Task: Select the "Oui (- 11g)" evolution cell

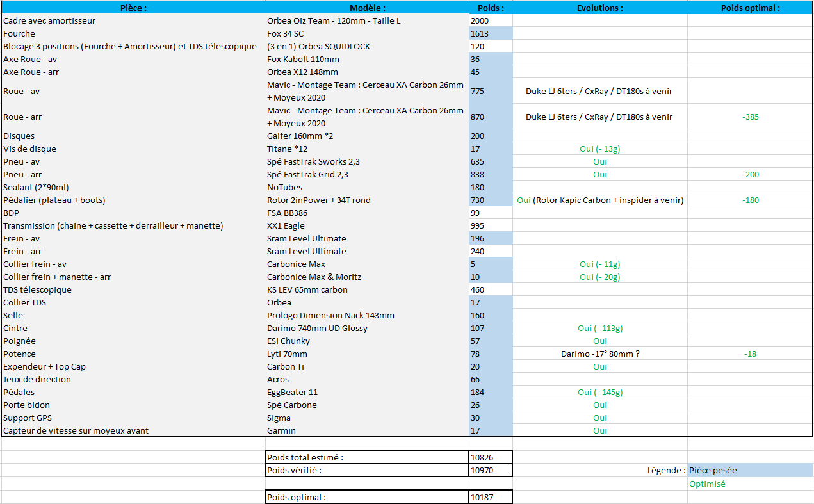Action: tap(600, 264)
